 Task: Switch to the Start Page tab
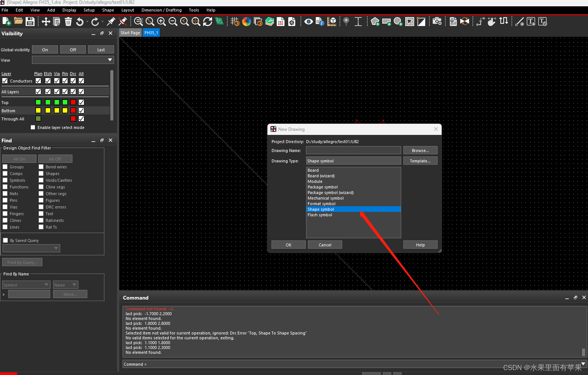click(x=130, y=33)
